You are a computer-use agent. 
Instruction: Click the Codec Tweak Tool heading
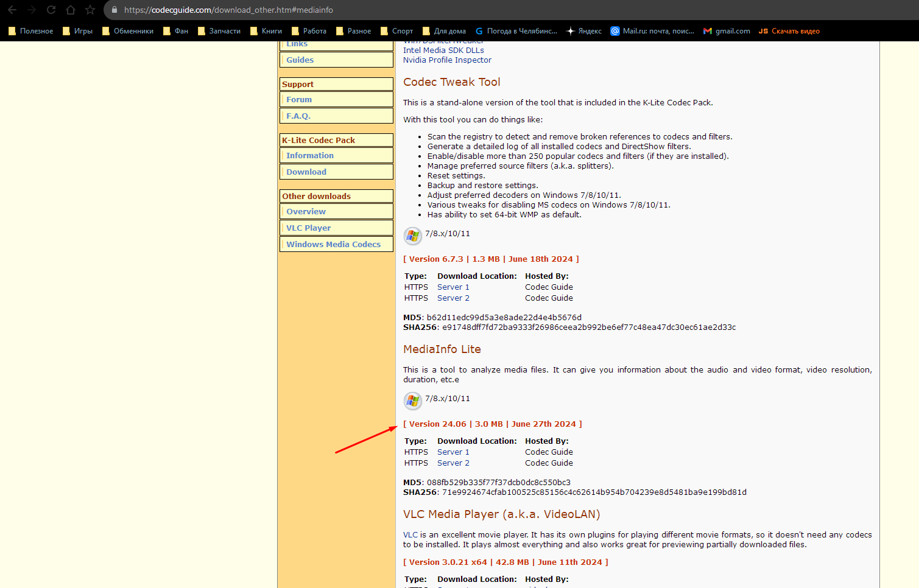452,82
